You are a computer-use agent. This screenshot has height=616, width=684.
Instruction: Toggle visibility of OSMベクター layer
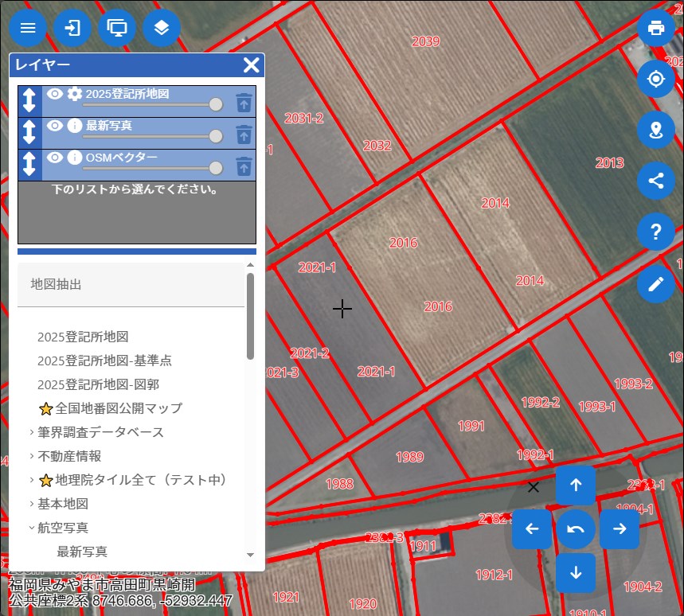(x=54, y=158)
